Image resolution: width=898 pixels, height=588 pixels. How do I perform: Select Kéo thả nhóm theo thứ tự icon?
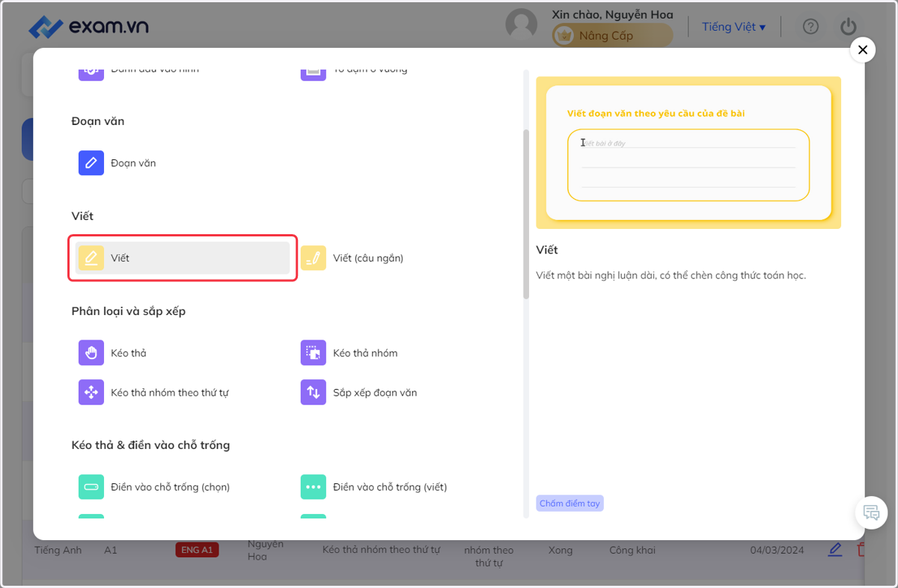point(91,392)
